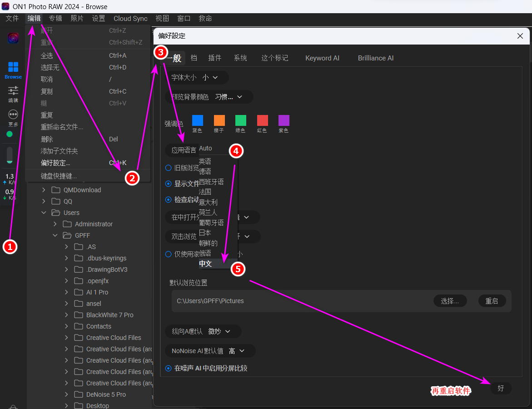Click the DeNoise 5 Pro folder icon
The image size is (532, 409).
coord(79,394)
